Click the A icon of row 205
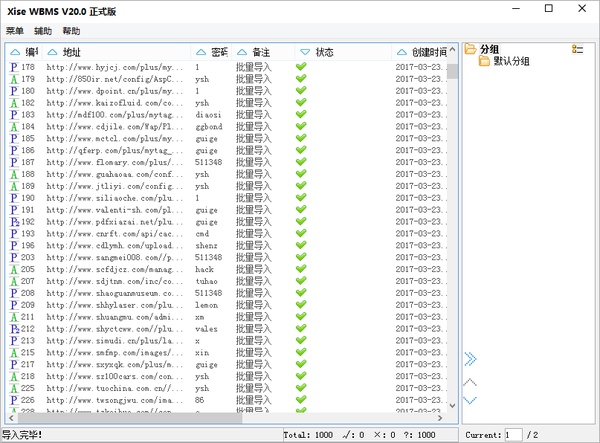The image size is (600, 443). (14, 269)
